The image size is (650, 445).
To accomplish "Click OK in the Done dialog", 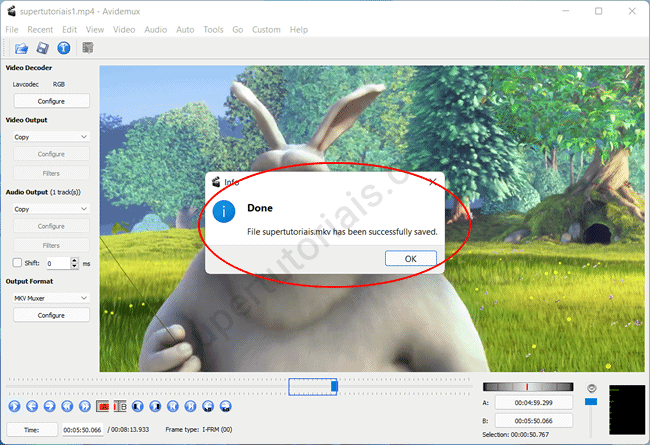I will pyautogui.click(x=410, y=258).
